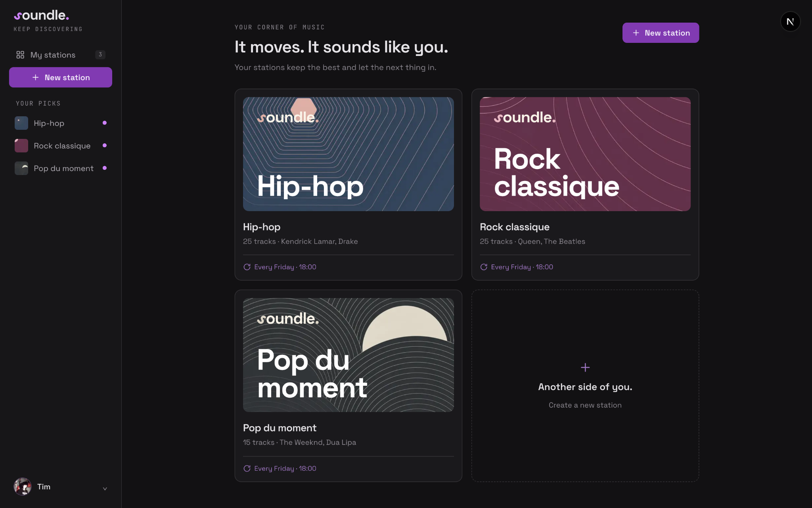Open Hip-hop in Your Picks
Screen dimensions: 812x508
(x=60, y=123)
